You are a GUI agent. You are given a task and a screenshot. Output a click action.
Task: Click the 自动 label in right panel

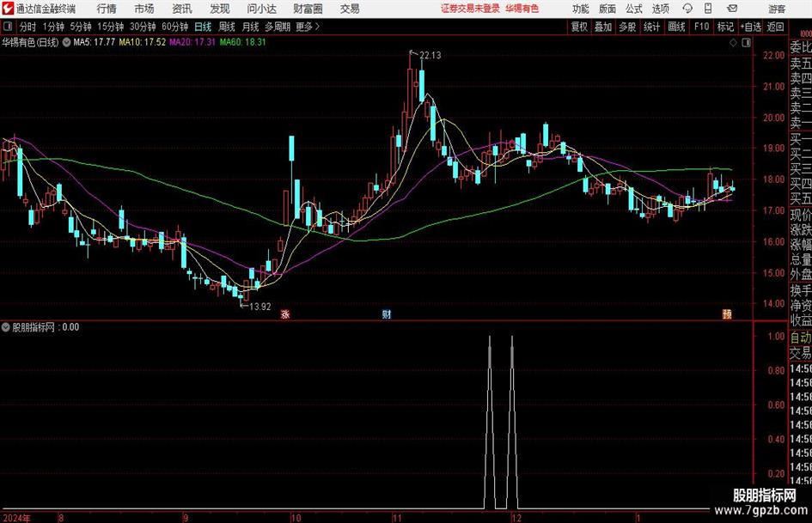(x=801, y=338)
